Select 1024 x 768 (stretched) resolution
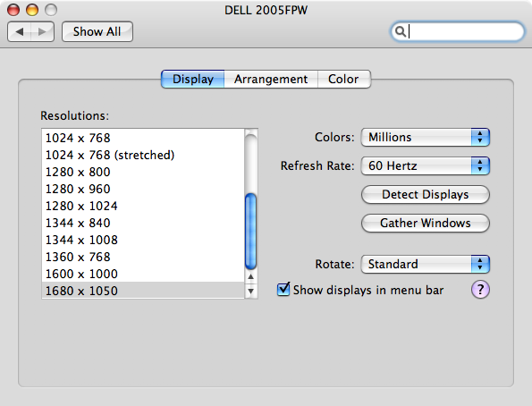532x406 pixels. coord(142,155)
